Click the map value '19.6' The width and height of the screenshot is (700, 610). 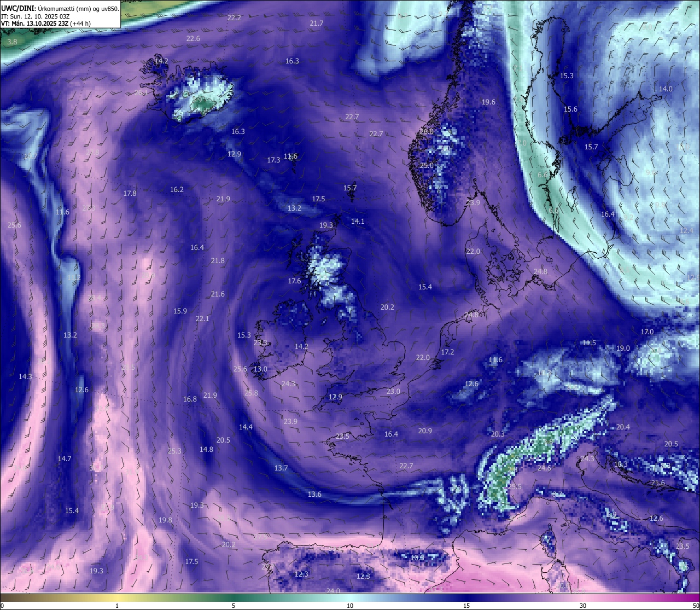(488, 102)
